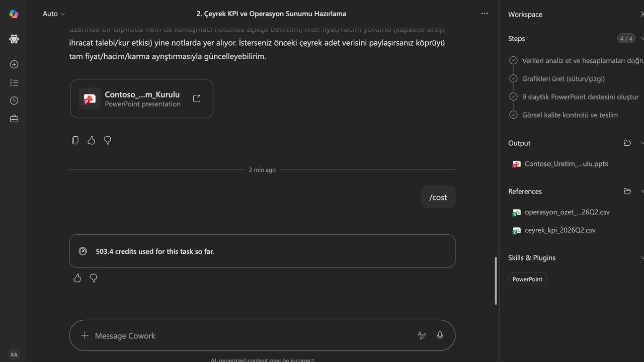Activate the microphone voice input

440,335
